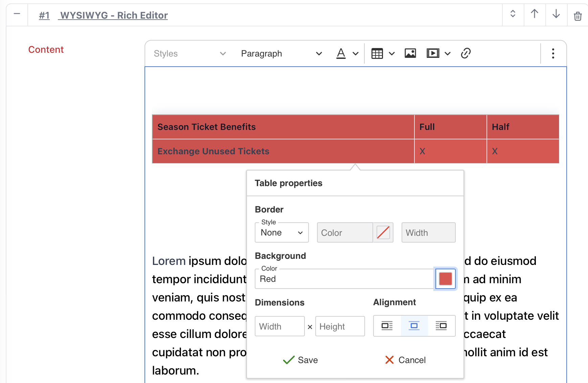
Task: Open the border Style dropdown set to None
Action: (x=282, y=232)
